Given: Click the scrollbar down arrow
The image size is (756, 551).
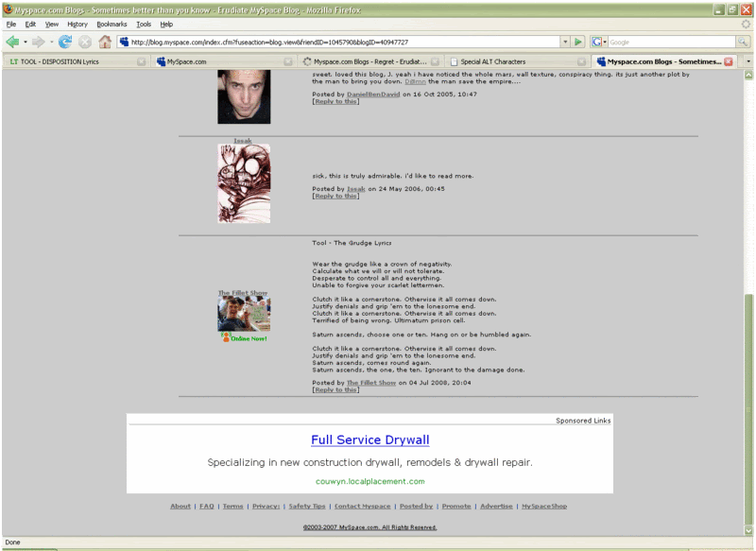Looking at the screenshot, I should [x=748, y=530].
